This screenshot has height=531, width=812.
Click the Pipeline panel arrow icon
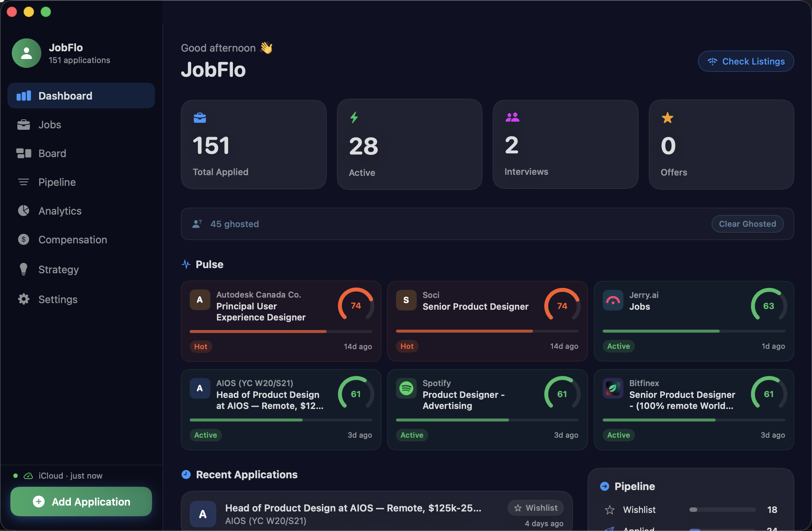pos(605,486)
